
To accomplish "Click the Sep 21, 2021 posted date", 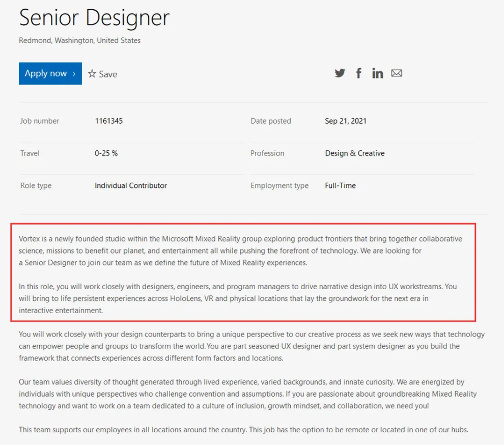I will click(x=346, y=121).
